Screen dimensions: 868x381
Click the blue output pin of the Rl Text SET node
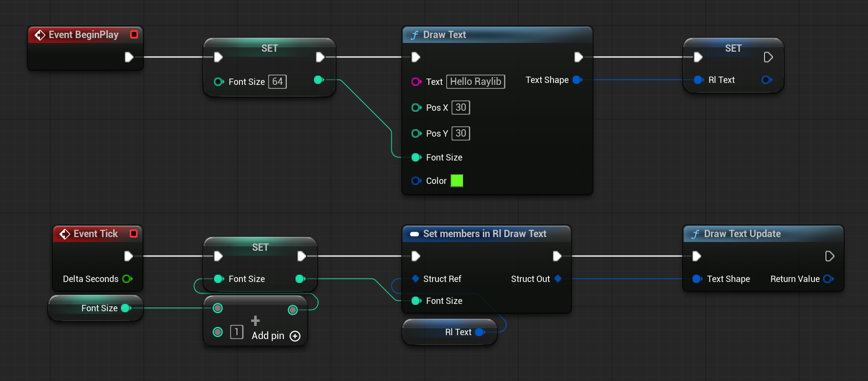767,80
